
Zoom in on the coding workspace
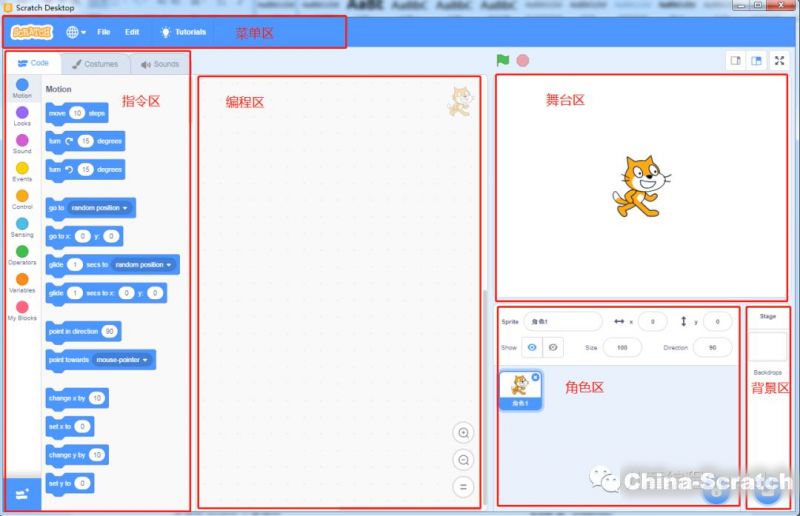click(463, 433)
